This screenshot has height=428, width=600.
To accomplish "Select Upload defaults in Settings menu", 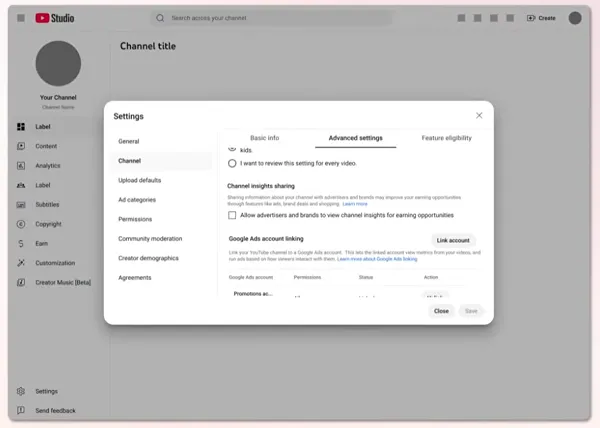I will 140,180.
